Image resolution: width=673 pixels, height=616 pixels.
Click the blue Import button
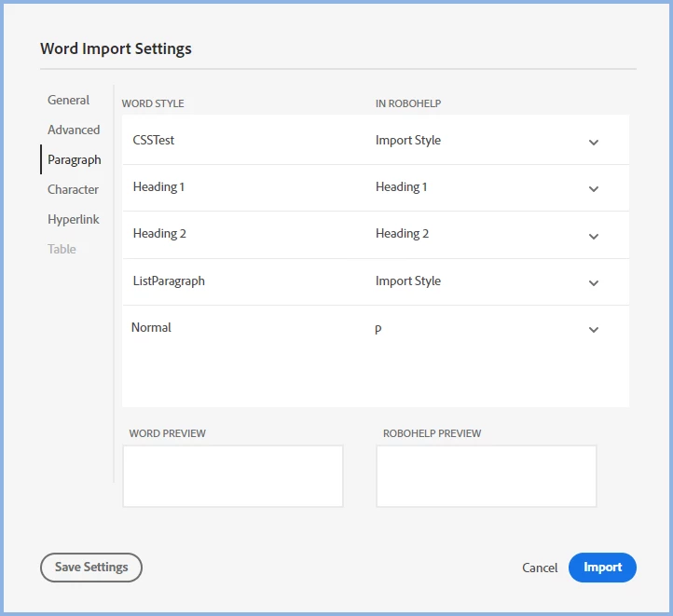tap(602, 568)
